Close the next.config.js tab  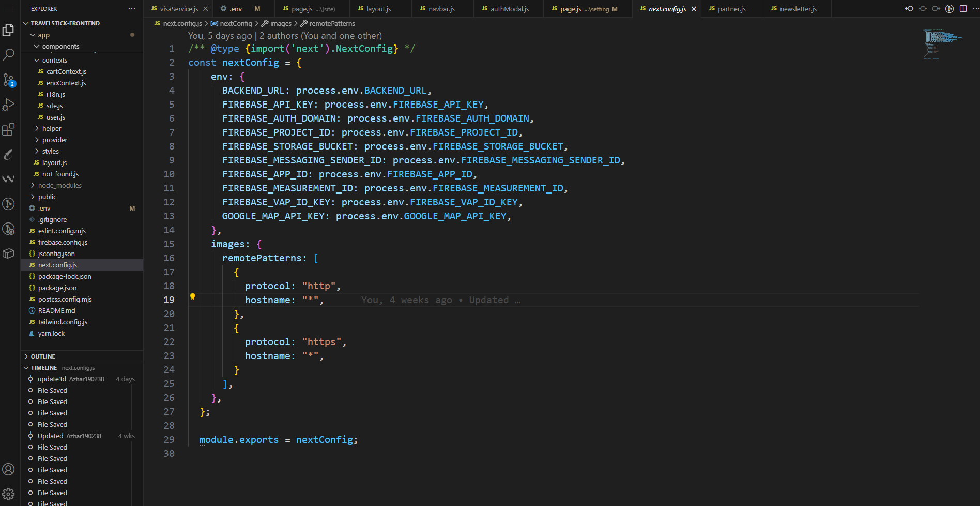[x=694, y=9]
